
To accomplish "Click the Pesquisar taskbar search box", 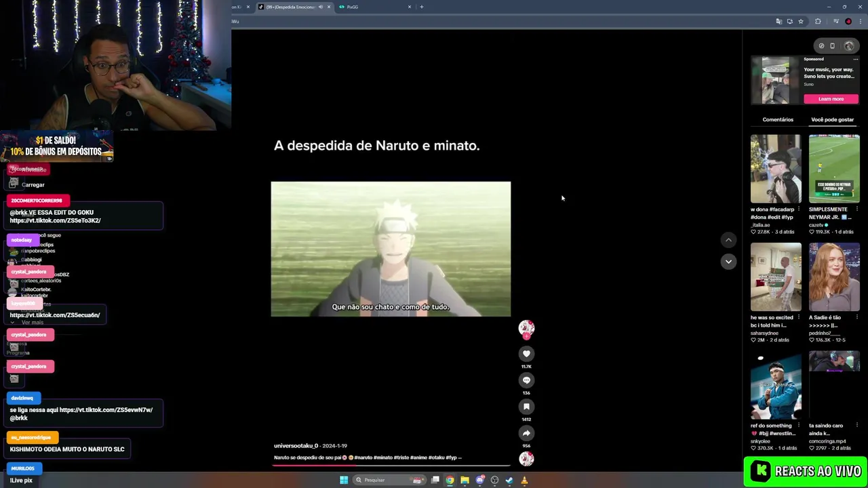I will point(390,480).
